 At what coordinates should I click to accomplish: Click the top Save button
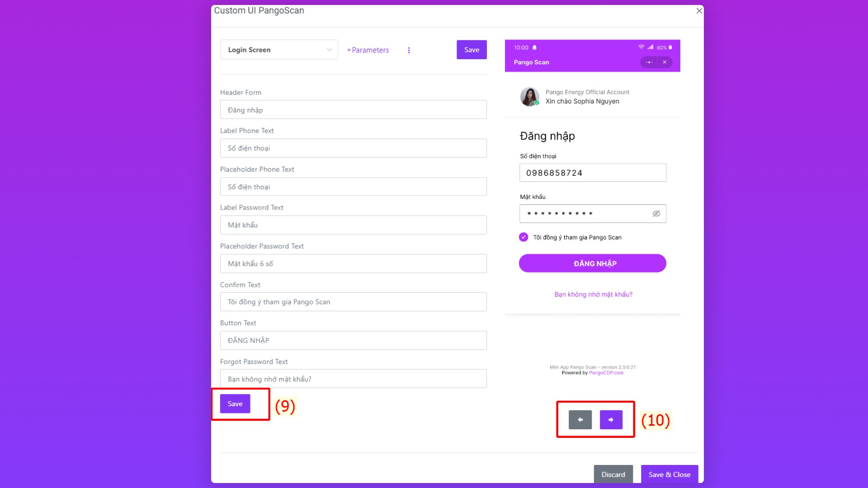coord(471,50)
